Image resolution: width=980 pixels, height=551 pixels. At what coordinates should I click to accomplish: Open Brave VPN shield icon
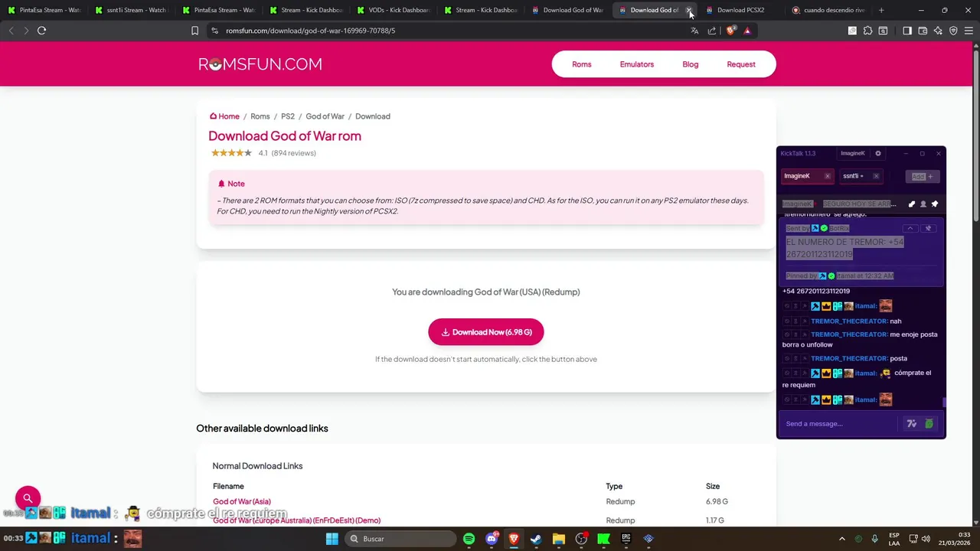953,31
